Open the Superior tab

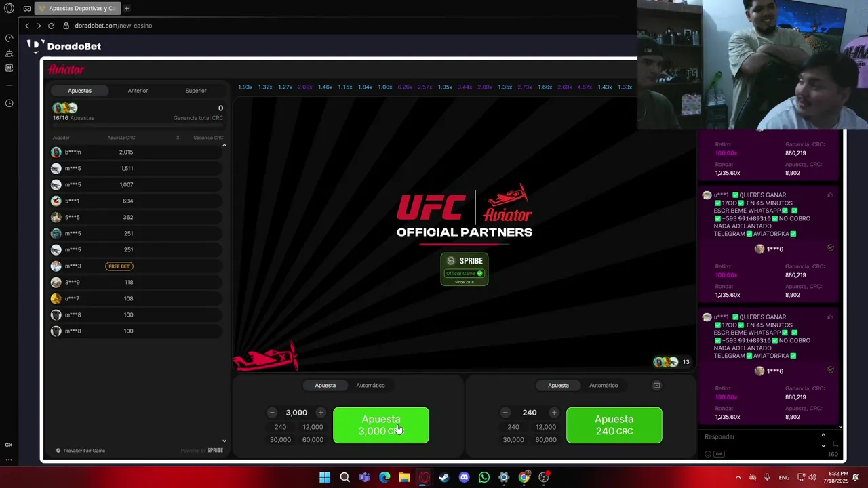(x=196, y=90)
